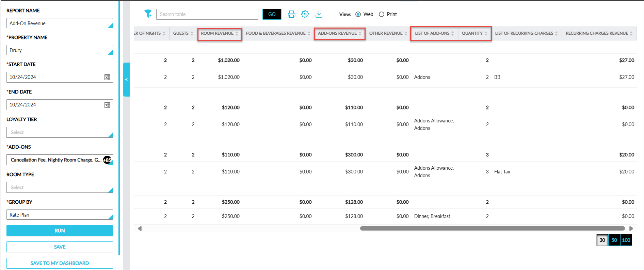The image size is (644, 270).
Task: Click the print report icon
Action: 291,14
